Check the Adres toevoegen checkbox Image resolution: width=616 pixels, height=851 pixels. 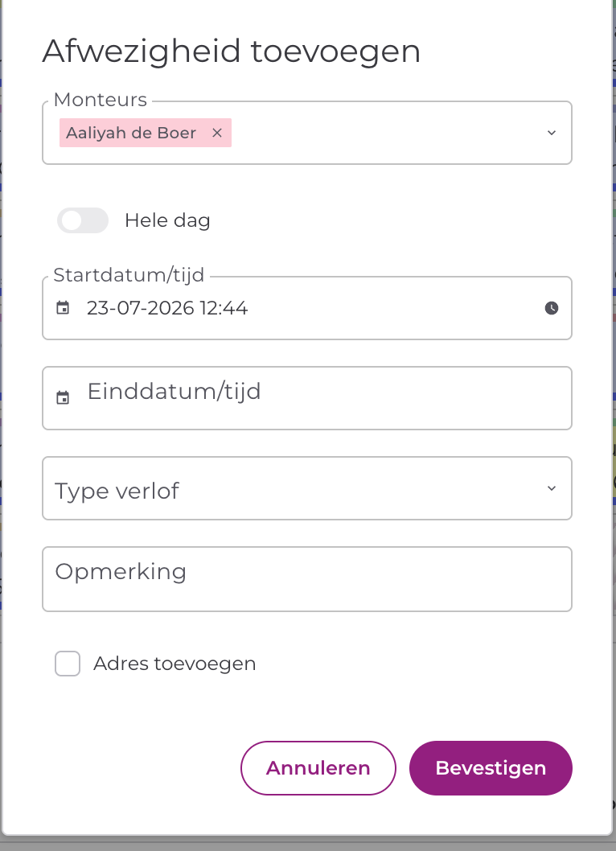point(68,664)
